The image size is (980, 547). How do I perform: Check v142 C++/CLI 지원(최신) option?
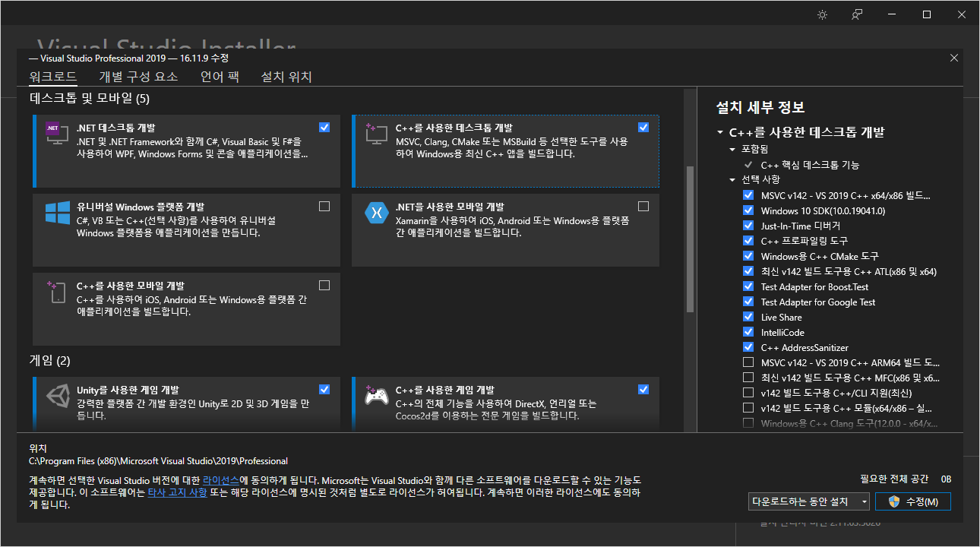(748, 393)
